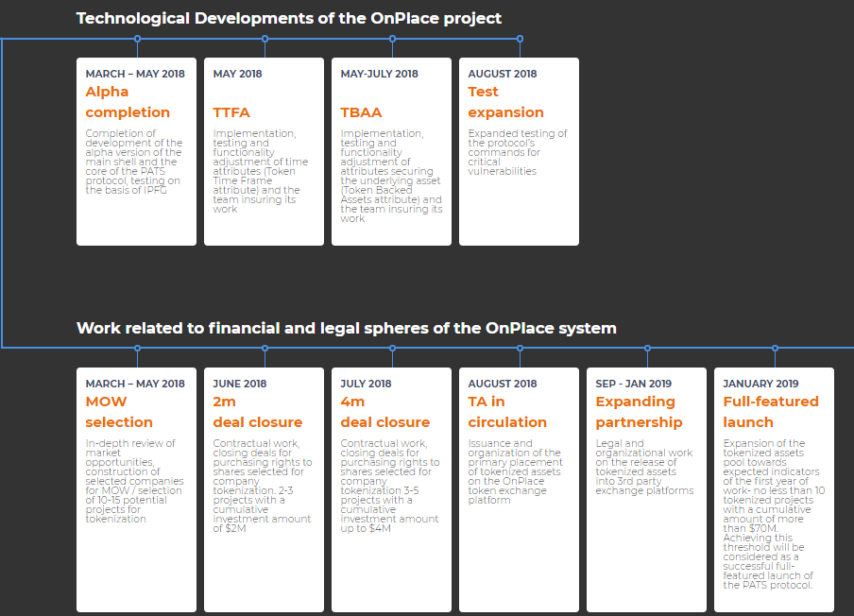This screenshot has height=616, width=854.
Task: Select the timeline dot above 2m deal closure
Action: [x=265, y=348]
